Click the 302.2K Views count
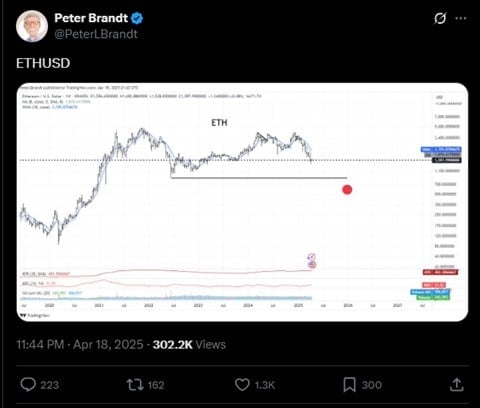This screenshot has width=480, height=408. (x=189, y=344)
